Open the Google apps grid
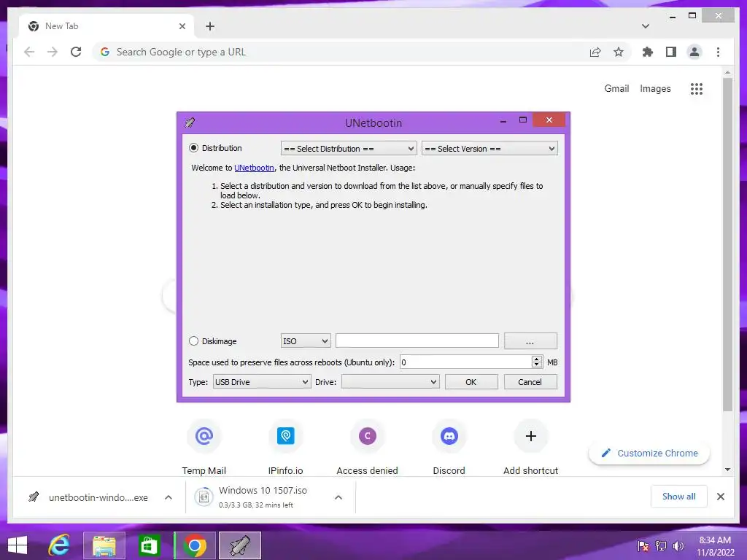 (x=697, y=88)
